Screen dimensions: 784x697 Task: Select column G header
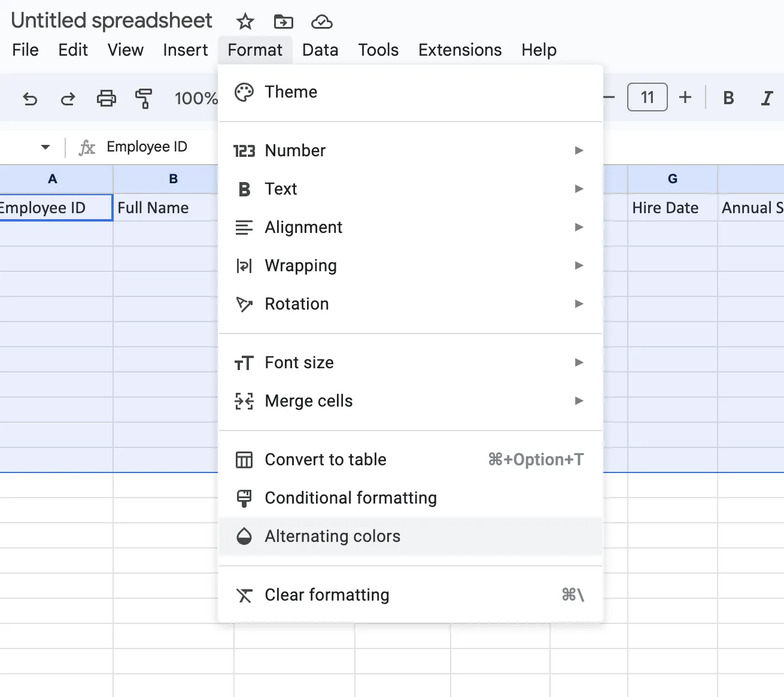pyautogui.click(x=673, y=179)
